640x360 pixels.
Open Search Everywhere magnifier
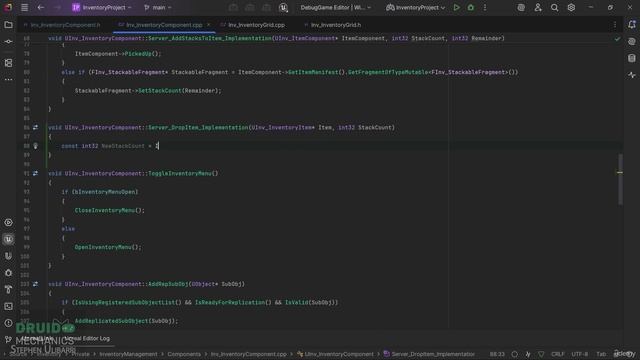point(554,7)
